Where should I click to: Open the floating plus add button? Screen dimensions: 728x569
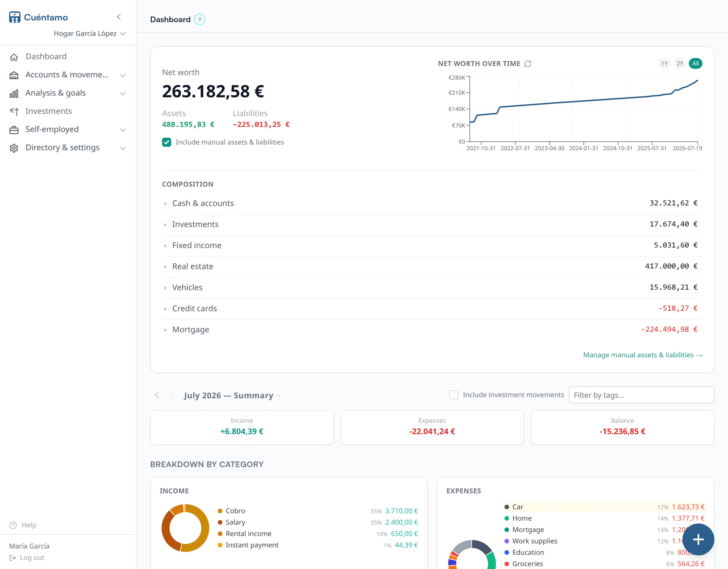698,539
